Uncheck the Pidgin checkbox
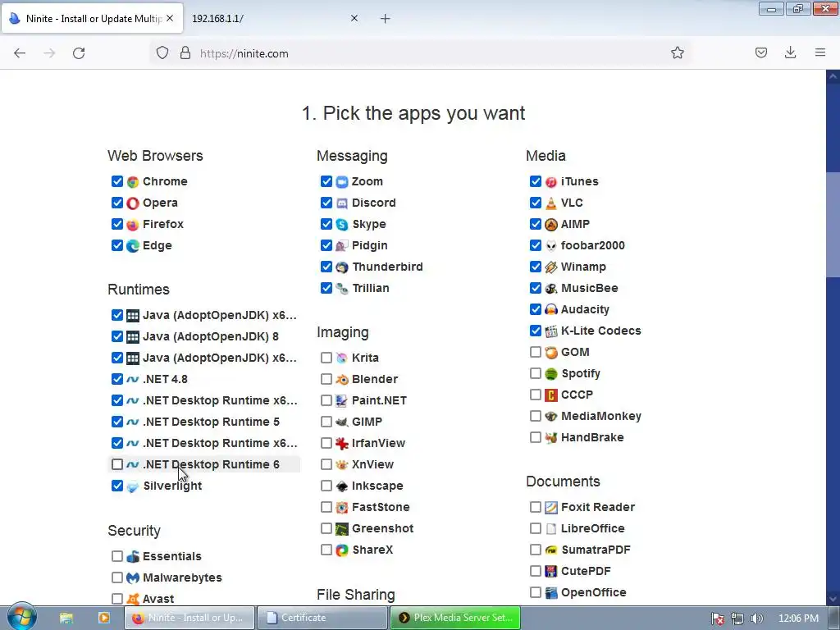Image resolution: width=840 pixels, height=630 pixels. (326, 245)
